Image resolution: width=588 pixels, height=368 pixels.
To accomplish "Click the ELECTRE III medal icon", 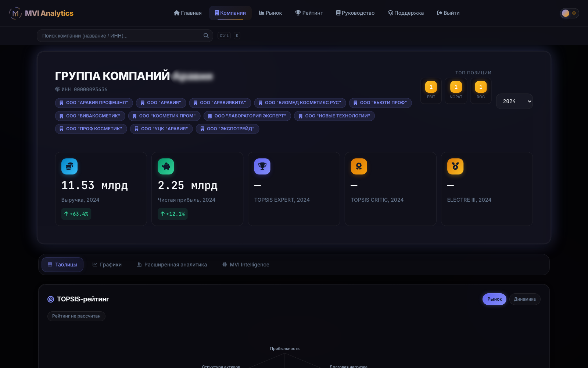I will 455,166.
